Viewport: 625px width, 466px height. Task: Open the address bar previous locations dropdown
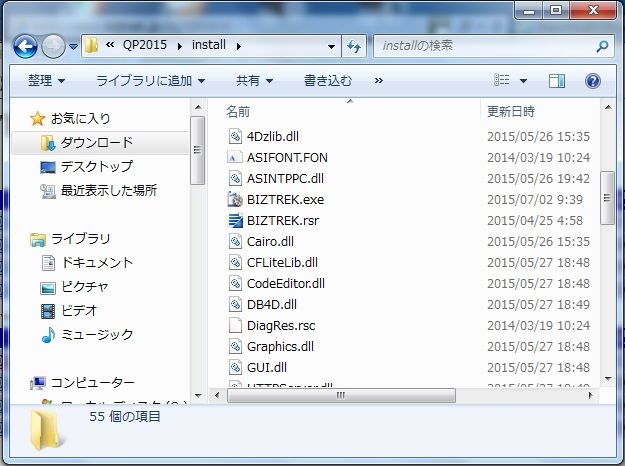point(331,46)
